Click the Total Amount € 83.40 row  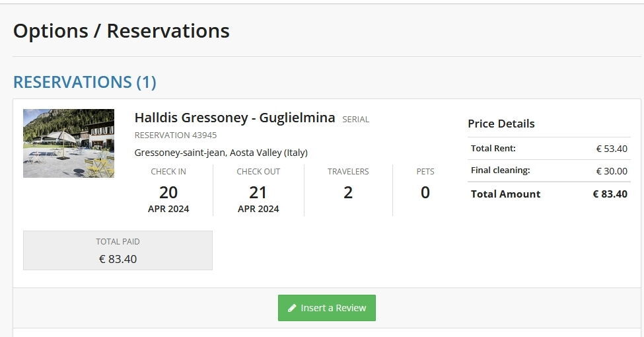coord(549,194)
